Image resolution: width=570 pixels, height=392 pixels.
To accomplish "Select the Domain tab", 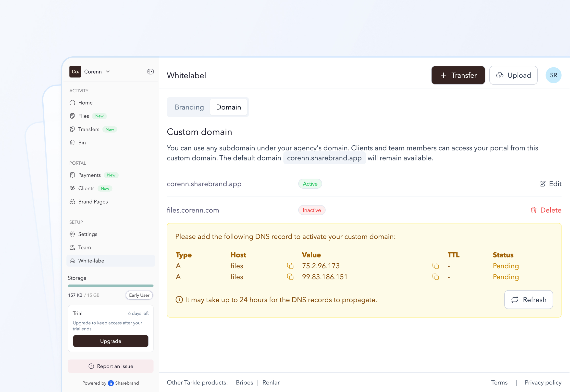I will point(228,107).
